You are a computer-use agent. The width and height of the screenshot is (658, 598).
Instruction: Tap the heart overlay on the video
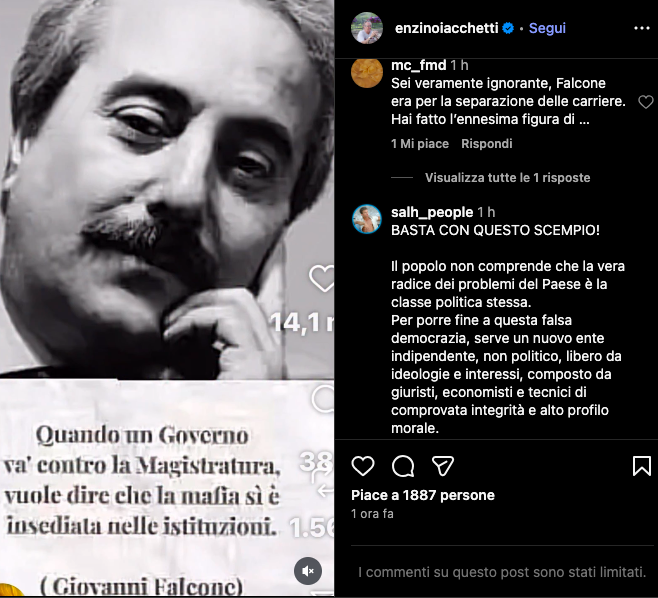click(x=322, y=278)
